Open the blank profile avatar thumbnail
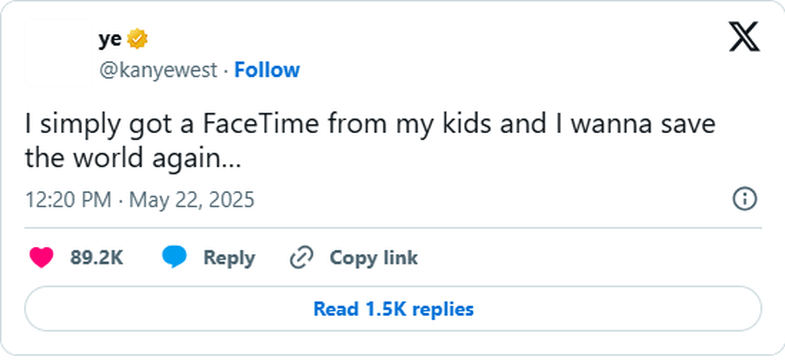Screen dimensions: 785x360 point(58,53)
